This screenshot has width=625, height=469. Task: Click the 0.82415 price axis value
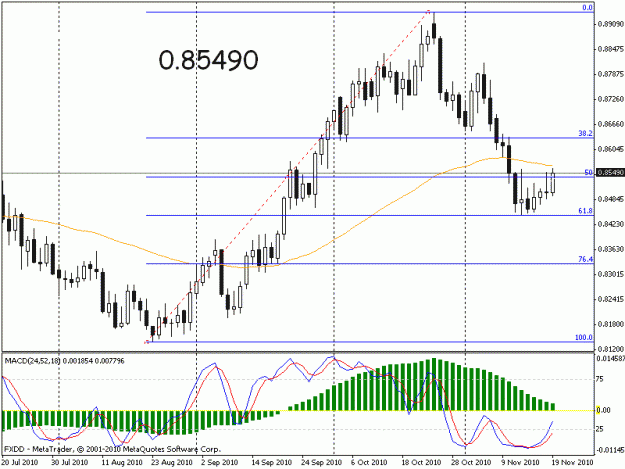pos(610,299)
